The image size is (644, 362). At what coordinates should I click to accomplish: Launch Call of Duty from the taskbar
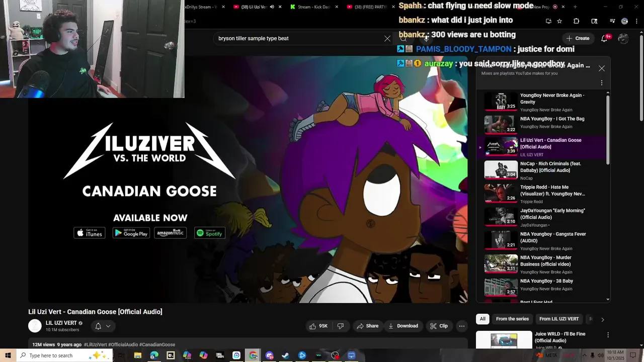pyautogui.click(x=220, y=355)
